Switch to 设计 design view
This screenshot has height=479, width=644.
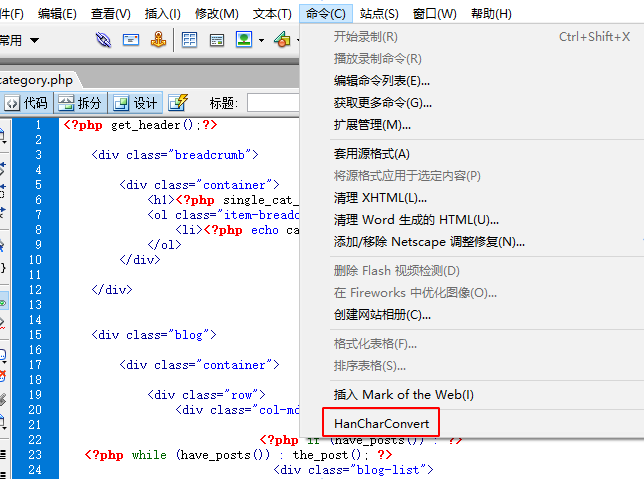pos(135,103)
